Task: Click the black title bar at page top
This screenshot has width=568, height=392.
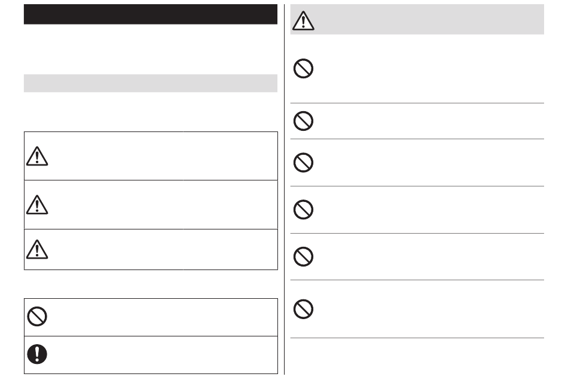Action: pos(150,14)
